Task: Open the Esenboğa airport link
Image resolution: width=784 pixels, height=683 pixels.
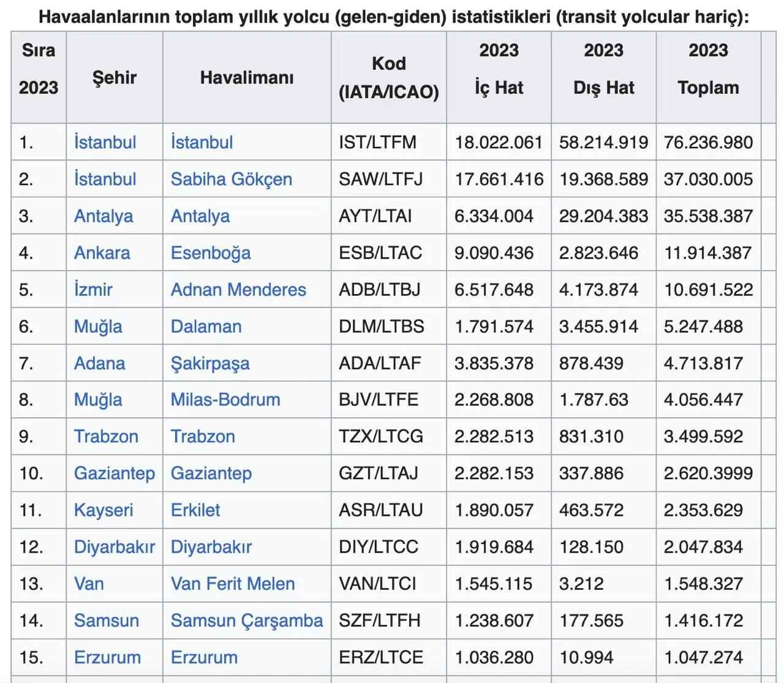Action: coord(211,252)
